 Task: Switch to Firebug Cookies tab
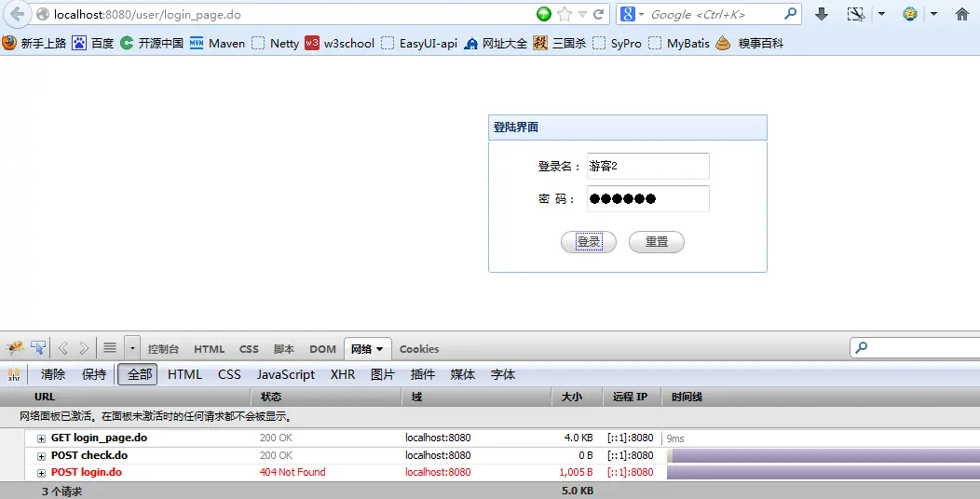419,349
